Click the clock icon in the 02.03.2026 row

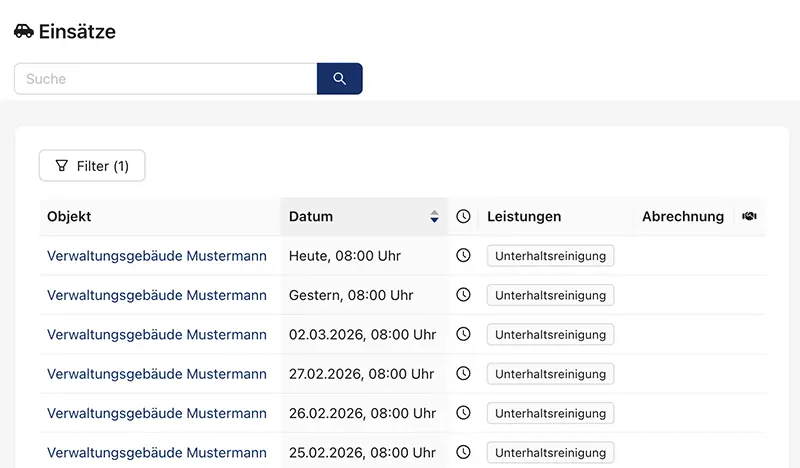pyautogui.click(x=463, y=334)
